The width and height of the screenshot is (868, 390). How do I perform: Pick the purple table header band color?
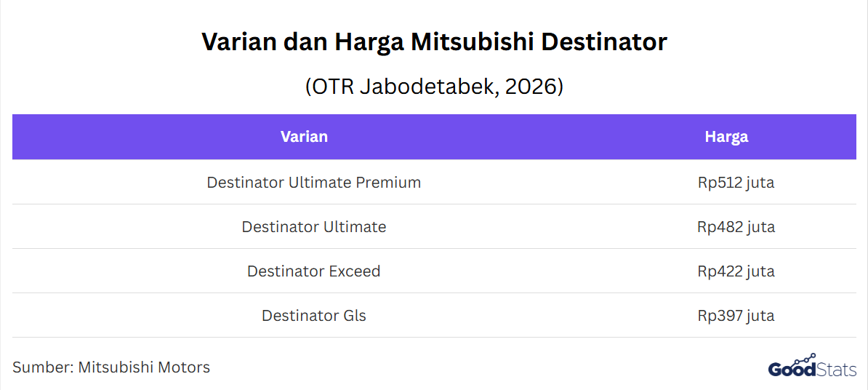509,137
